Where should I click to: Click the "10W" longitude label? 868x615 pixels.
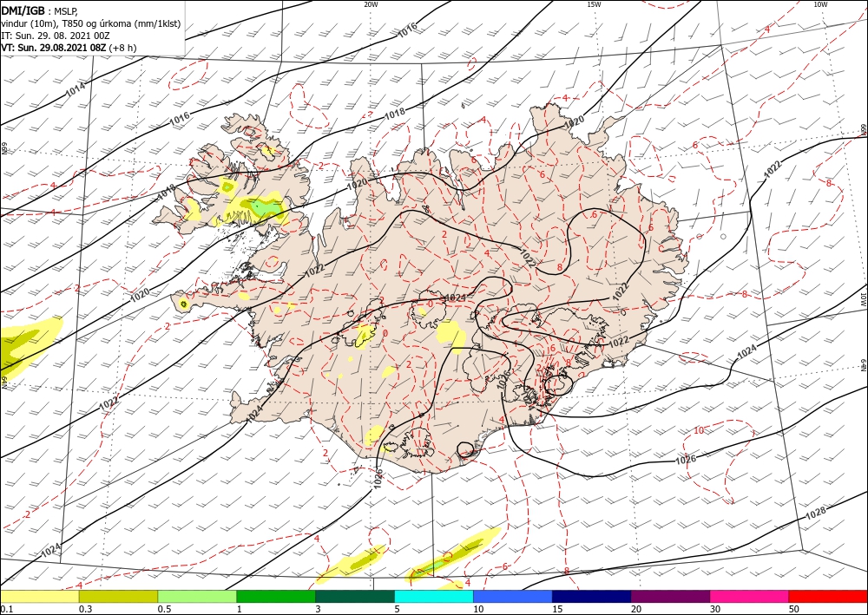820,4
